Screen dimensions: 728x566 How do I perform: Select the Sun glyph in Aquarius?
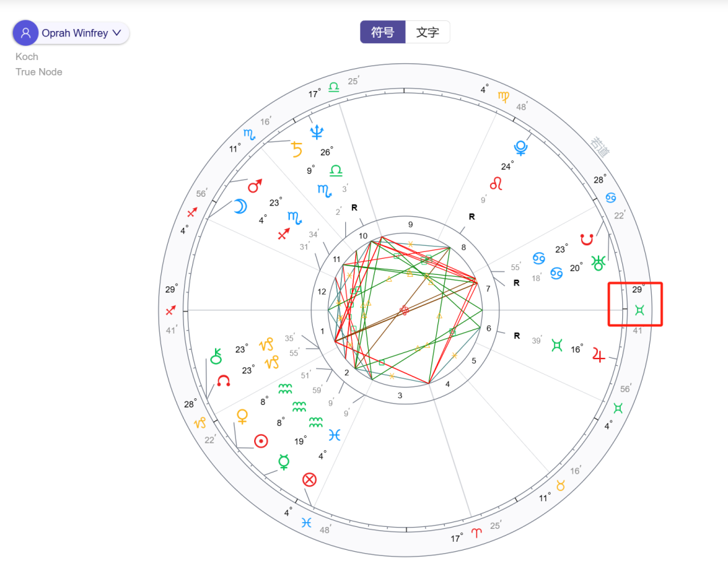click(262, 440)
